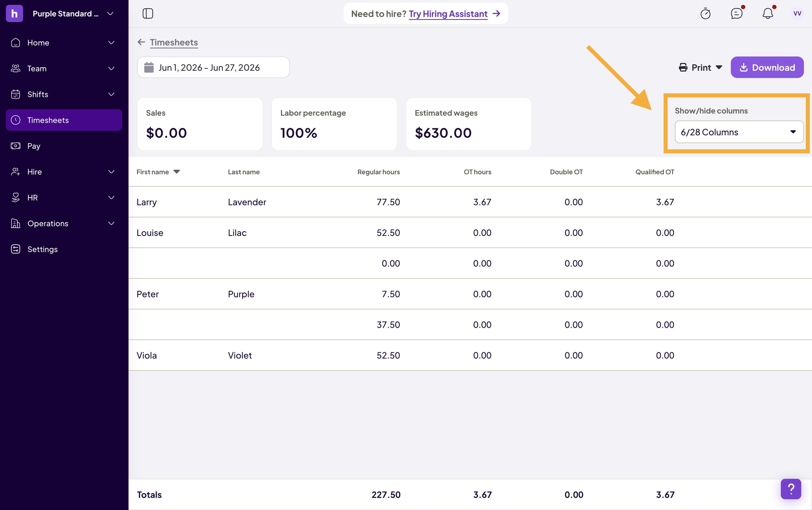812x510 pixels.
Task: Open the Team sidebar item
Action: (64, 69)
